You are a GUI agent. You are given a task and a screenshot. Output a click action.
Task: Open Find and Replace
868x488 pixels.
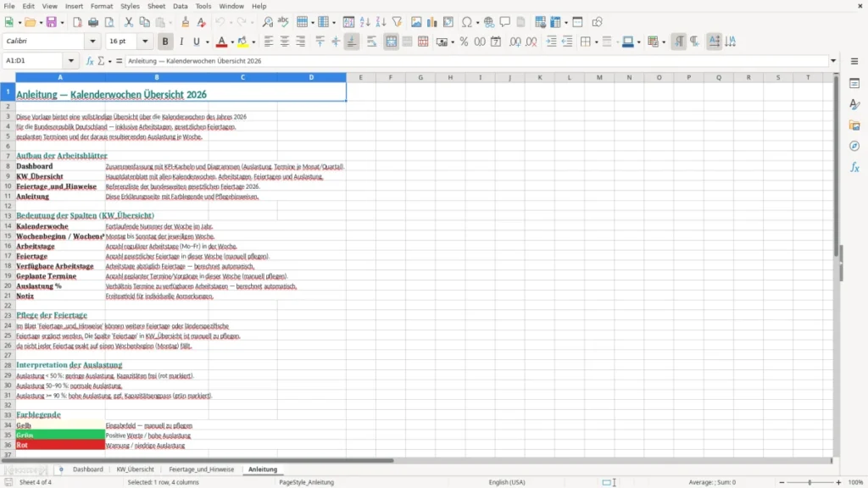pos(267,22)
